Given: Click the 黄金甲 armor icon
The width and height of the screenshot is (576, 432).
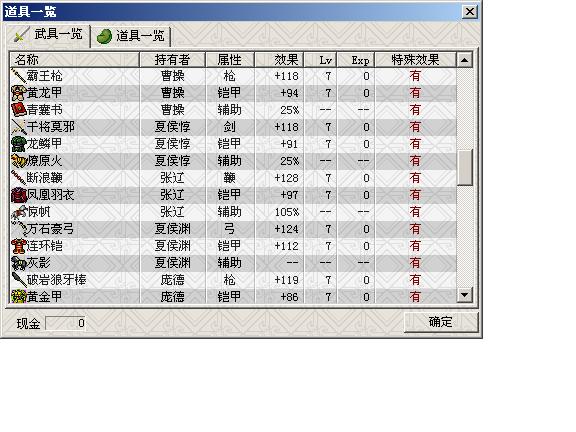Looking at the screenshot, I should point(18,296).
